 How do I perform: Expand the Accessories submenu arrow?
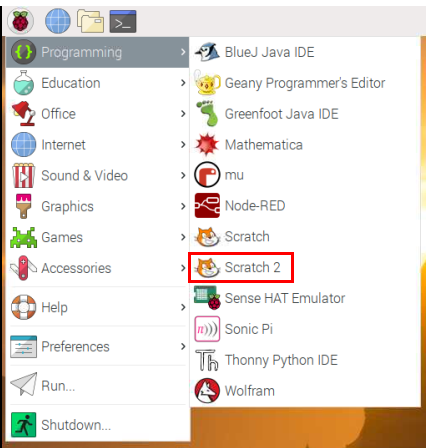point(183,268)
